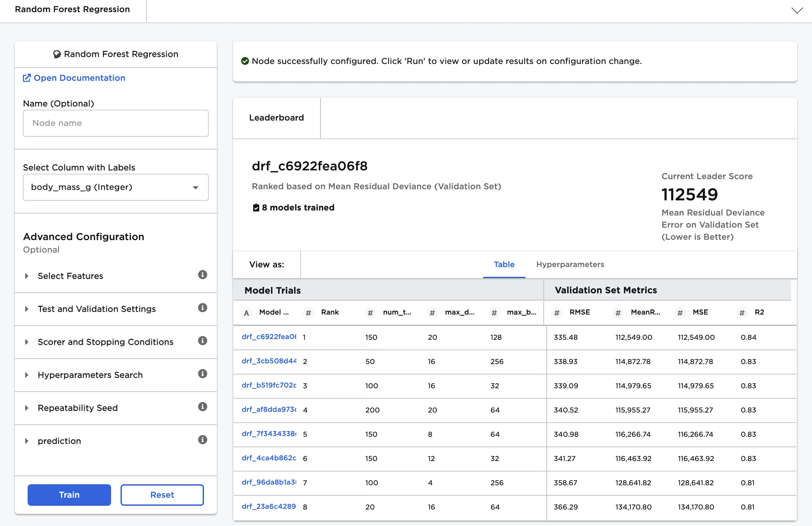Expand the Select Features section
This screenshot has height=526, width=812.
70,276
